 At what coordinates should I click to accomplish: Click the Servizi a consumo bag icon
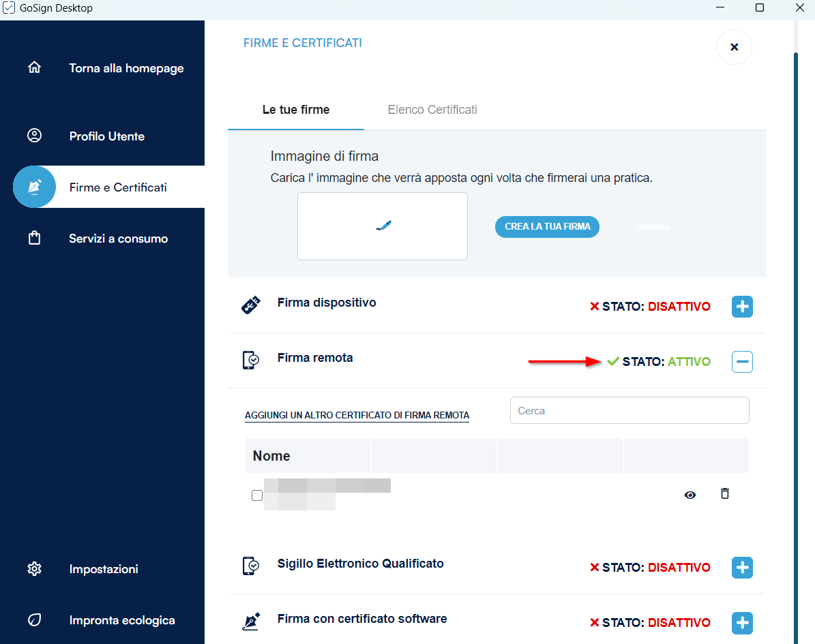point(34,238)
